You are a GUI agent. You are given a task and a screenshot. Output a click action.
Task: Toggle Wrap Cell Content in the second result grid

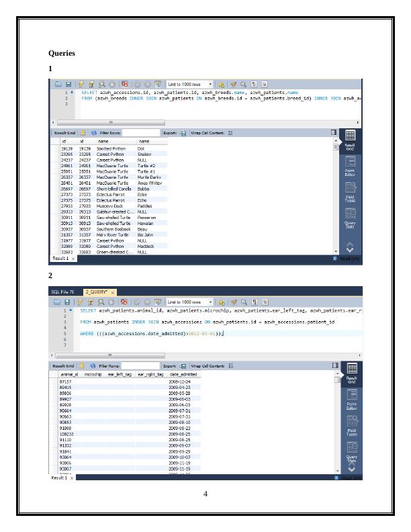(x=230, y=365)
